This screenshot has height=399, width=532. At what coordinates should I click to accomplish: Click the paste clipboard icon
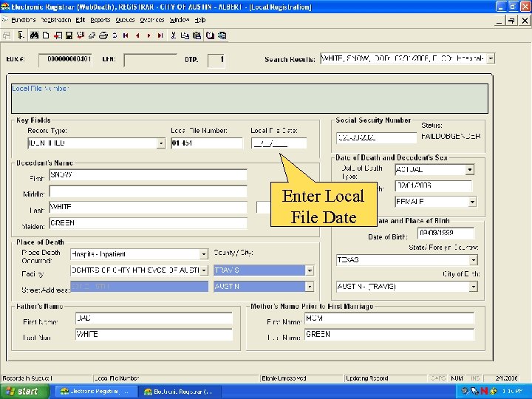197,35
